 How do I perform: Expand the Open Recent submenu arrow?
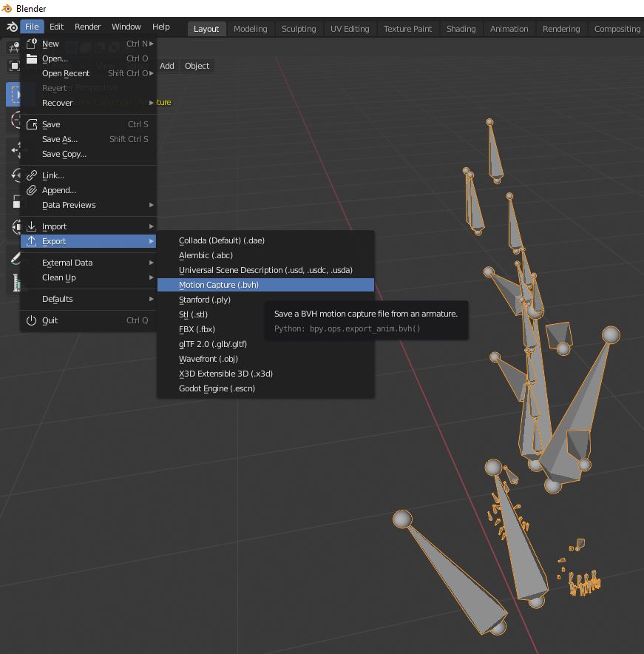152,73
